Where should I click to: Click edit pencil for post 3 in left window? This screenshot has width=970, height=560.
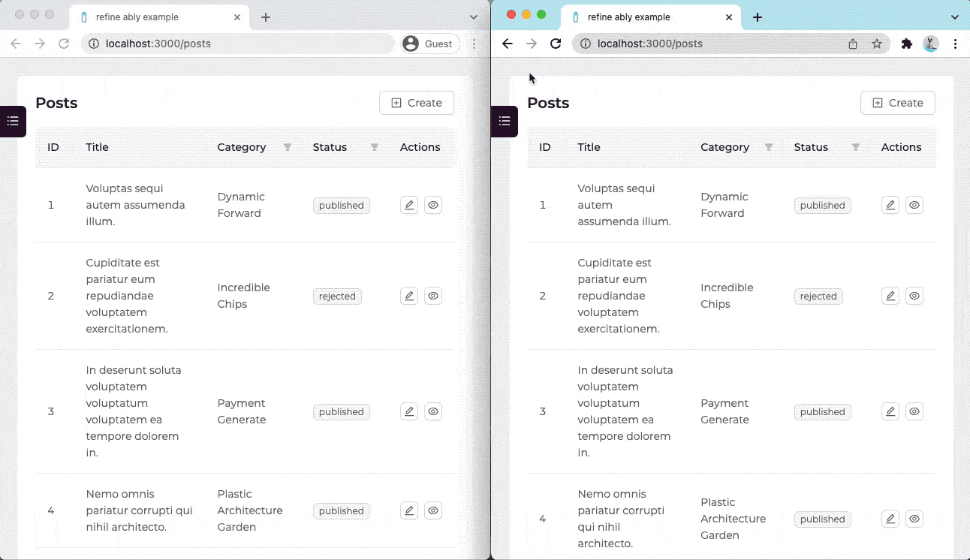pos(409,411)
